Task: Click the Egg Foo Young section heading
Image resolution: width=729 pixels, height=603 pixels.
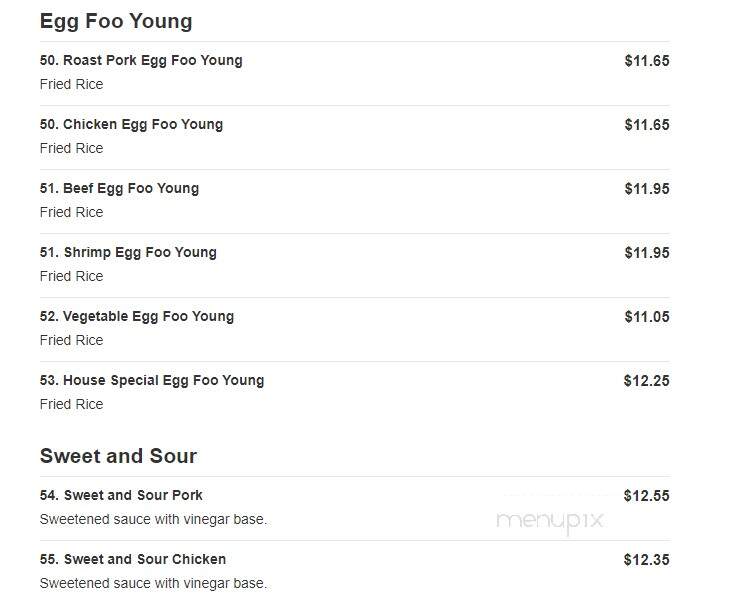Action: pos(116,22)
